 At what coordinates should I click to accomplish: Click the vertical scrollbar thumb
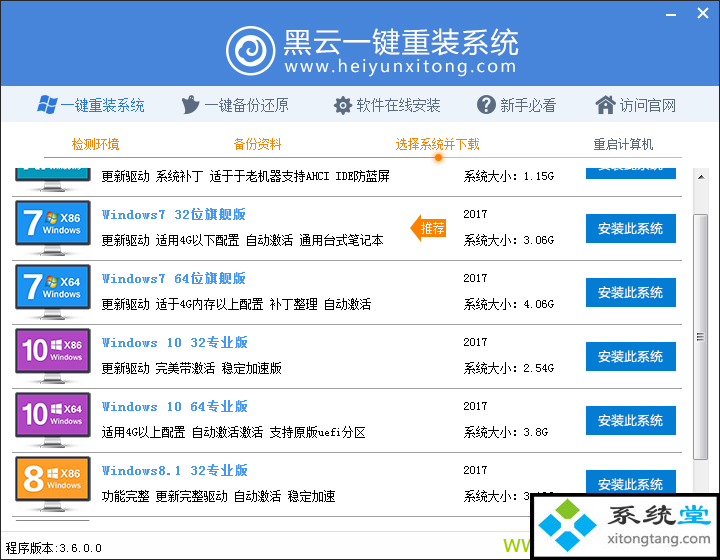tap(700, 336)
